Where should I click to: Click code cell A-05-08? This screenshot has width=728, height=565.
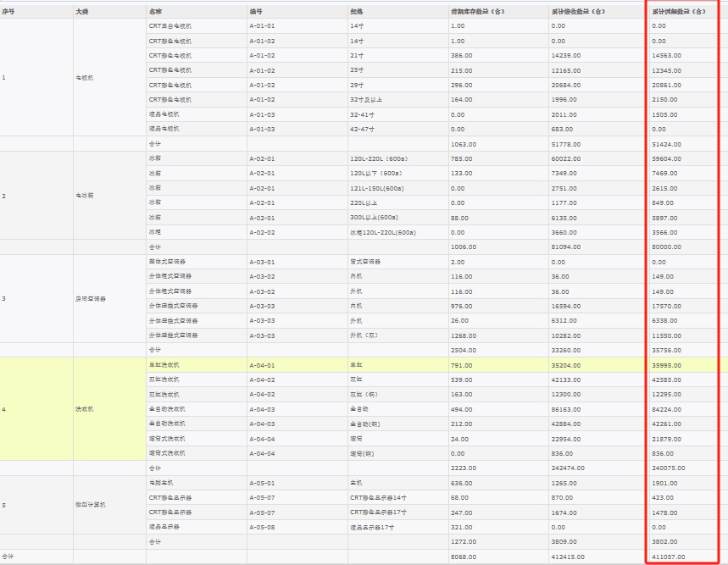[262, 526]
